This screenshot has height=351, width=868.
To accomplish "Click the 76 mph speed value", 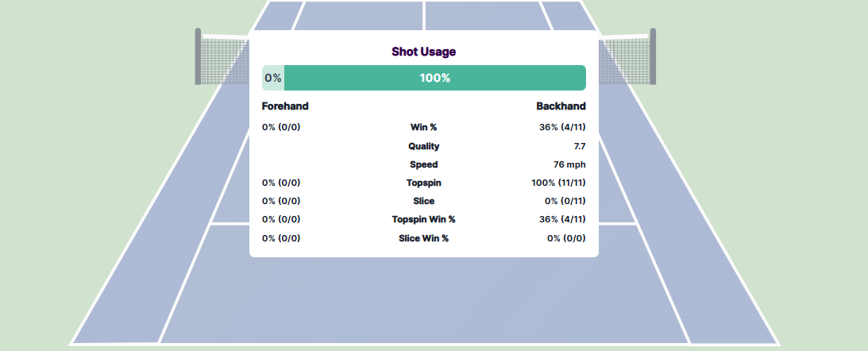I will 569,164.
